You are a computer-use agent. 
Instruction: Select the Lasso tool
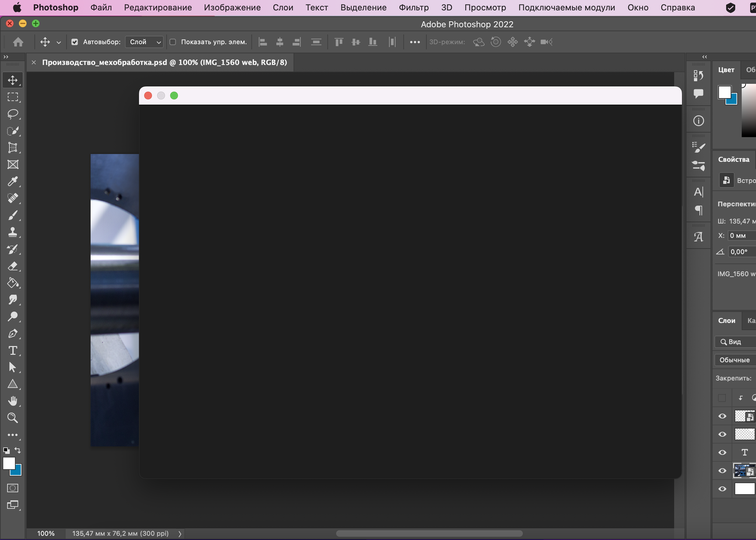13,114
